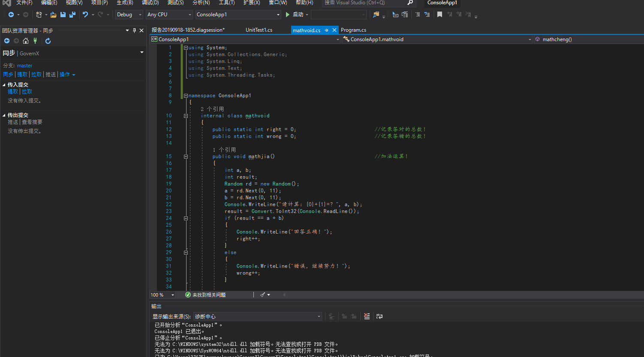The height and width of the screenshot is (357, 644).
Task: Switch to the UnitTest1.cs tab
Action: click(259, 30)
